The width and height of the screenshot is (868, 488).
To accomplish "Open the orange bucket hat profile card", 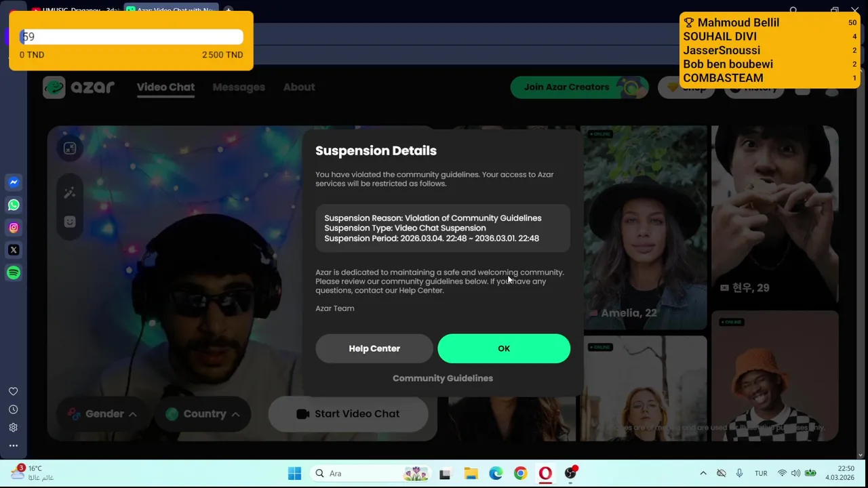I will 774,375.
